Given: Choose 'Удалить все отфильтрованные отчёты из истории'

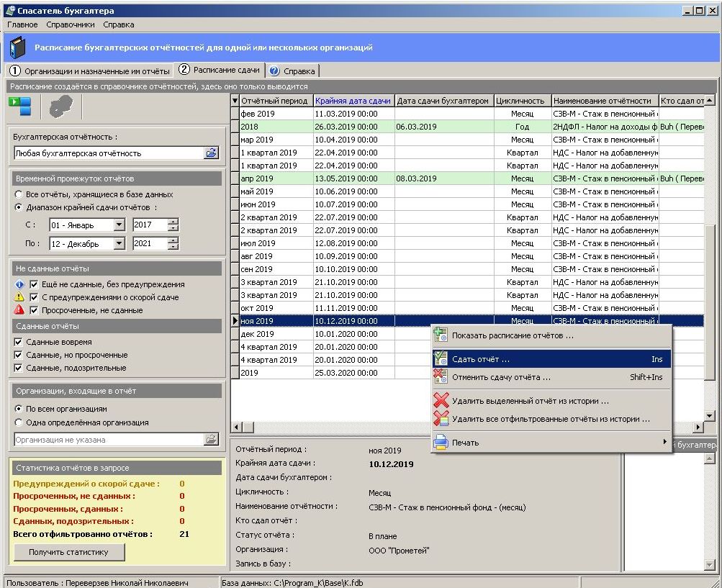Looking at the screenshot, I should pos(550,419).
